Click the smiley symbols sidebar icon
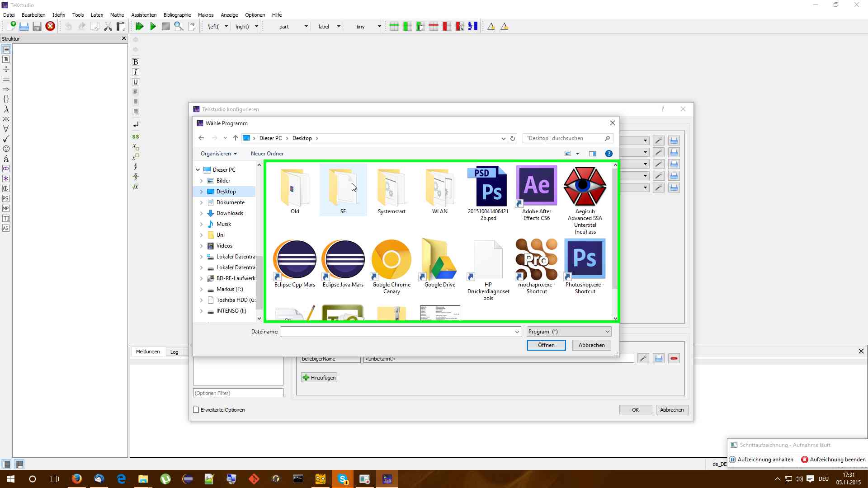The image size is (868, 488). click(x=6, y=149)
